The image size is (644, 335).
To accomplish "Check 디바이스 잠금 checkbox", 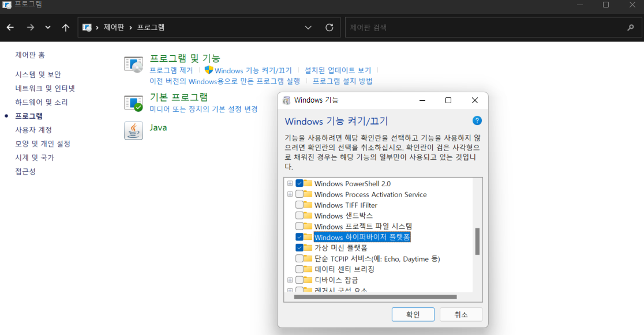I will click(299, 280).
